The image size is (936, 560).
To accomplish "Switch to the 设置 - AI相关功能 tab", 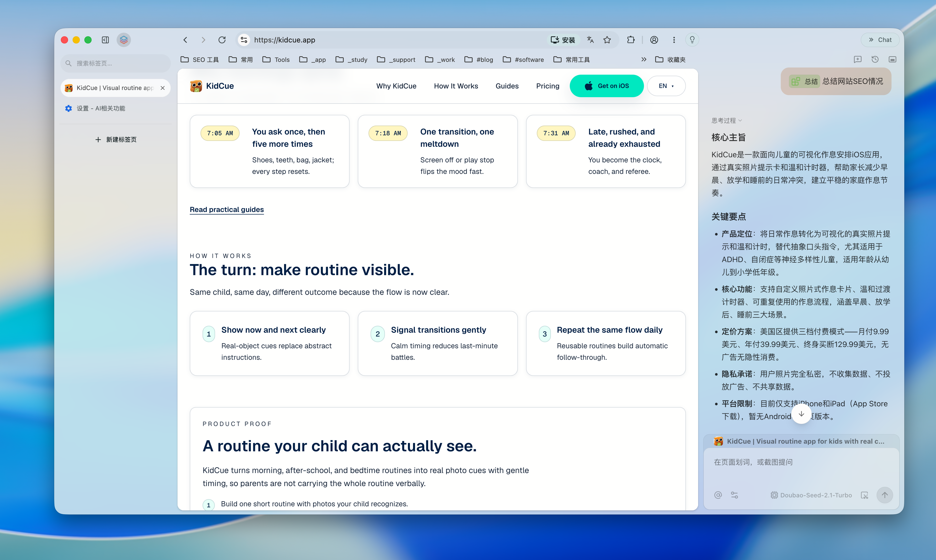I will click(x=116, y=108).
